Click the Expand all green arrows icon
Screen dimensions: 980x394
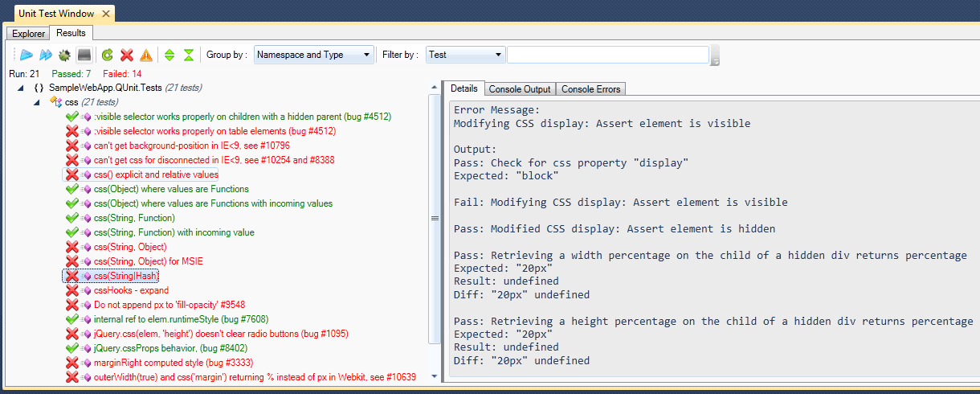click(x=169, y=55)
